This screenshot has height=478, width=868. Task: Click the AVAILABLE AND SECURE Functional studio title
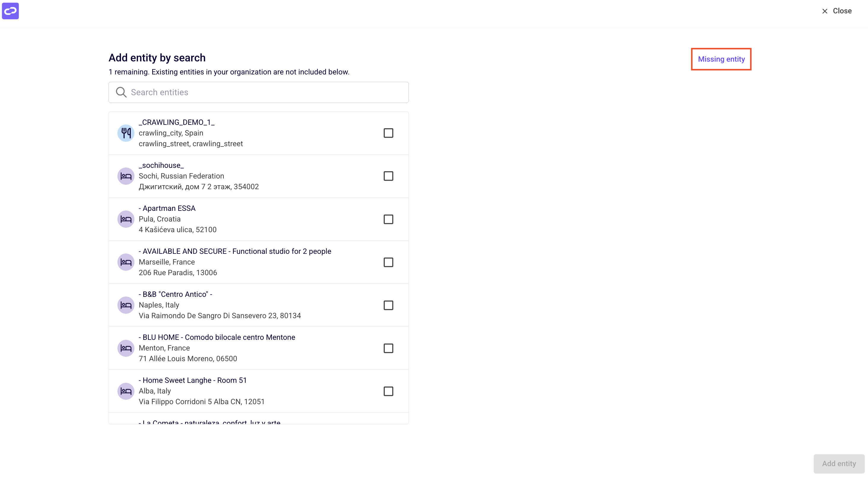(235, 251)
